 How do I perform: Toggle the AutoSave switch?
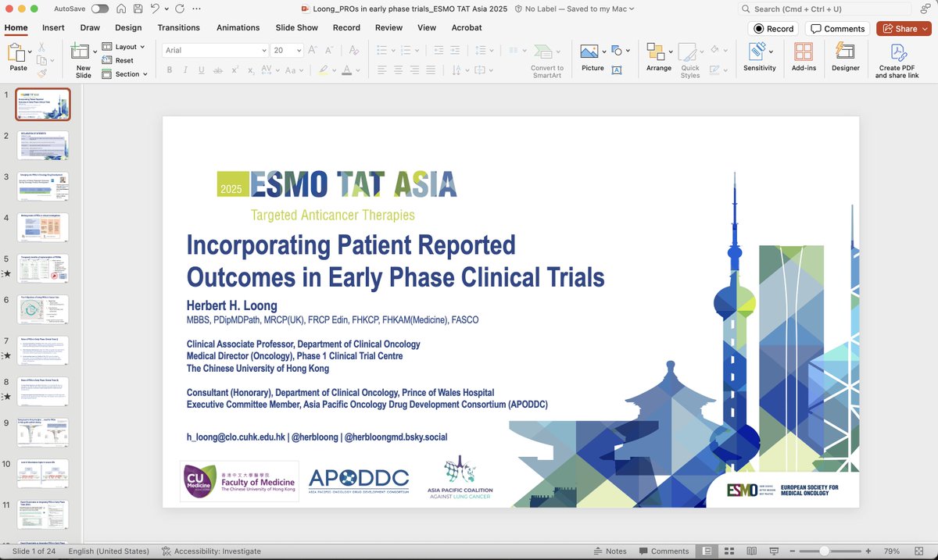100,9
